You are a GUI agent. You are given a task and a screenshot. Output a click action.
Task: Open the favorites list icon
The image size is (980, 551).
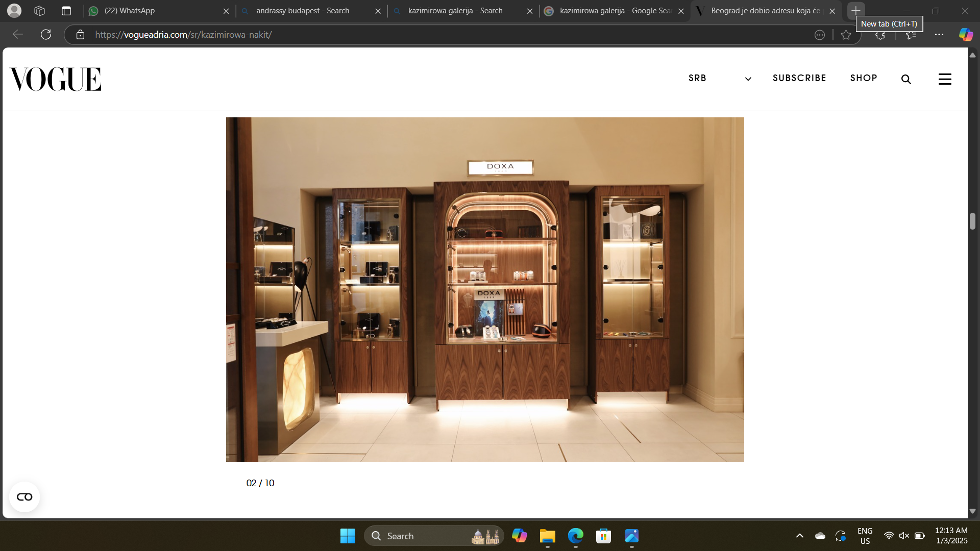coord(911,36)
